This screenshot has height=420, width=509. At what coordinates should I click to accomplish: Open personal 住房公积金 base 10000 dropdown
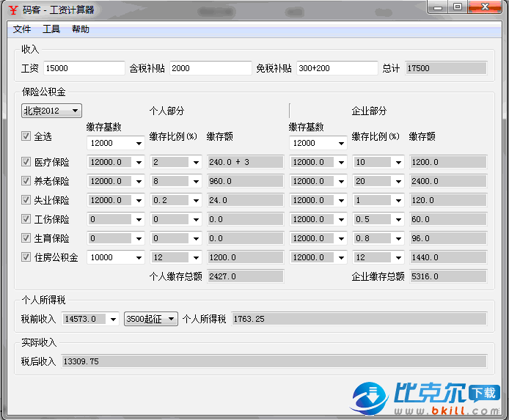click(x=115, y=257)
